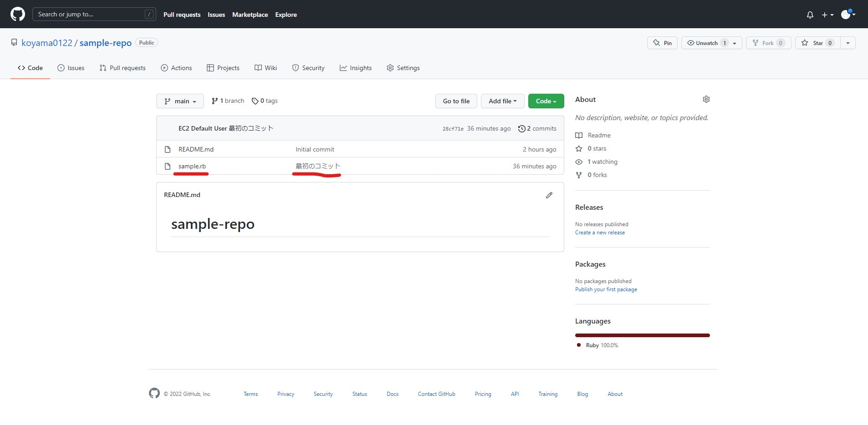Open the user avatar menu
The image size is (868, 425).
click(x=848, y=14)
